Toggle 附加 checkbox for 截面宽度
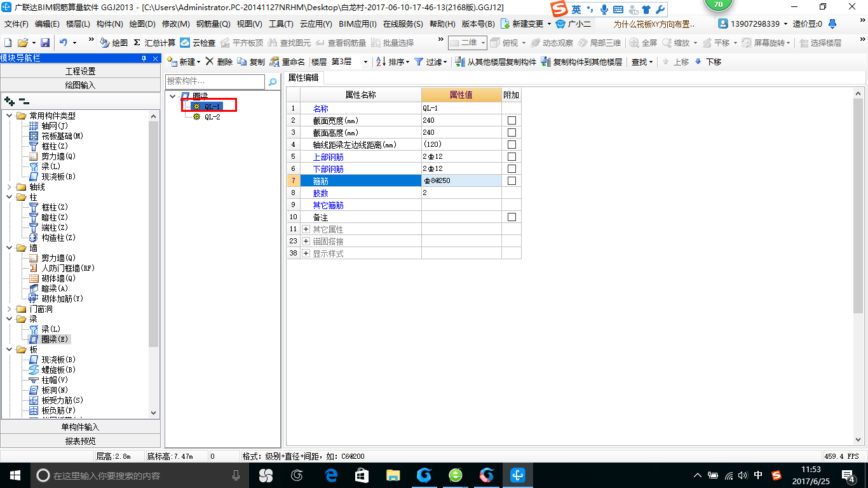This screenshot has width=868, height=488. (x=512, y=120)
